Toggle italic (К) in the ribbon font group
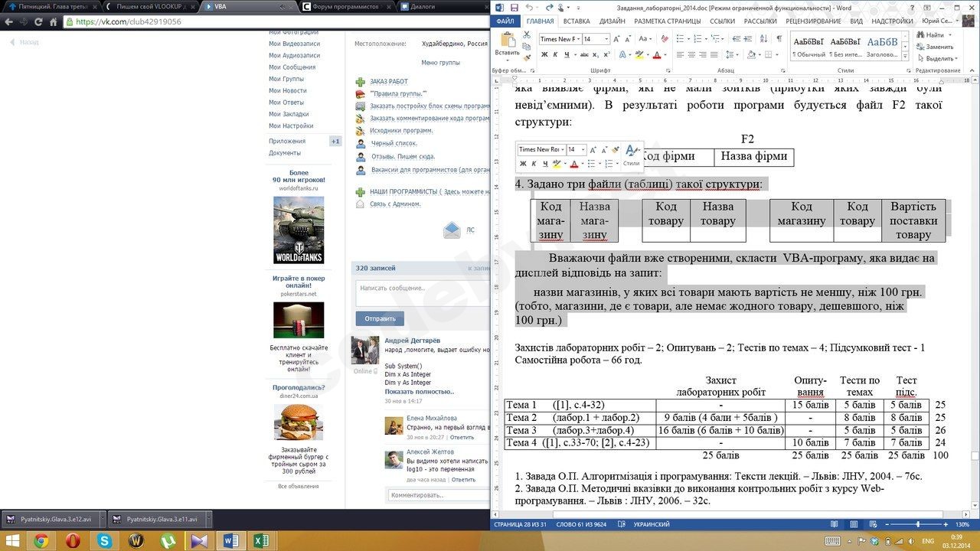 tap(555, 54)
